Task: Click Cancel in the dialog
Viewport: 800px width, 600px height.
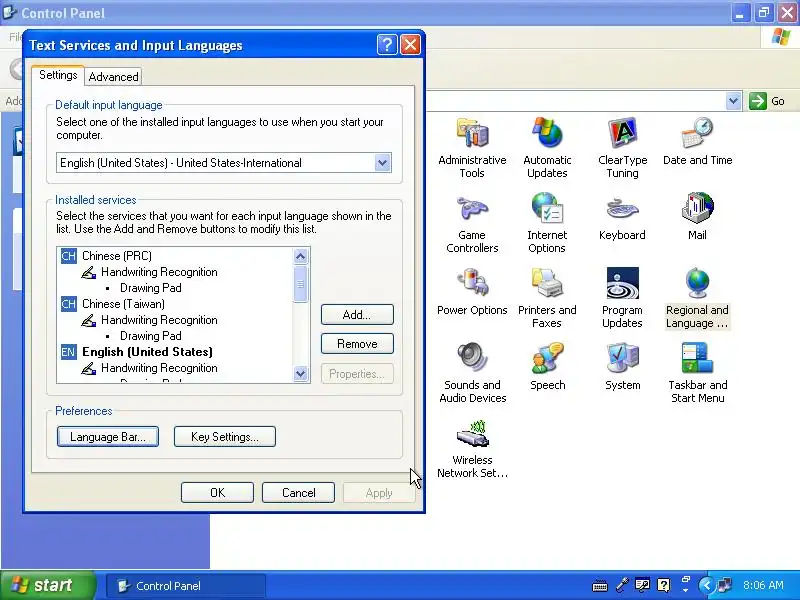Action: [298, 493]
